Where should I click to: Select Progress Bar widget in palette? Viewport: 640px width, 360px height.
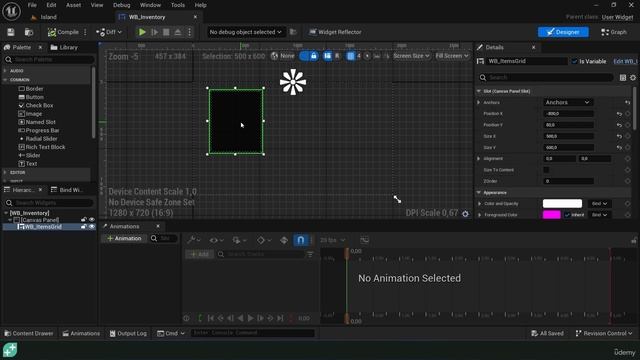tap(39, 131)
